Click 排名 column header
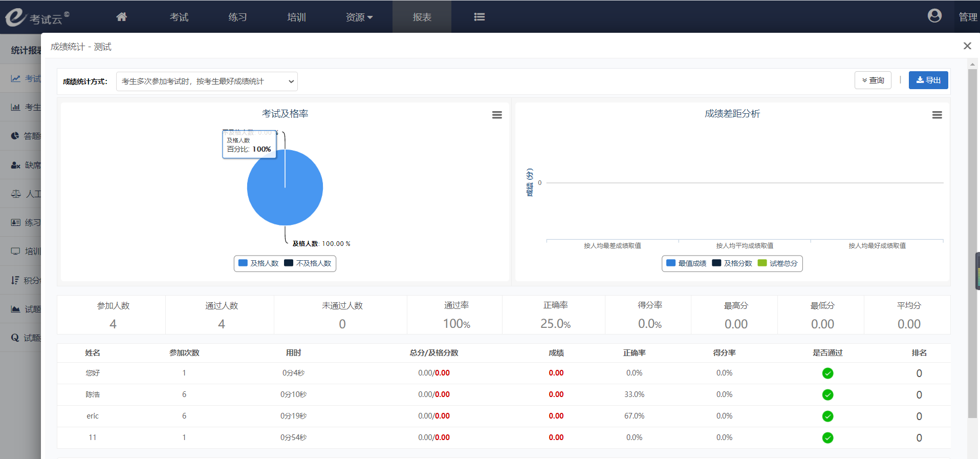980x459 pixels. click(919, 353)
